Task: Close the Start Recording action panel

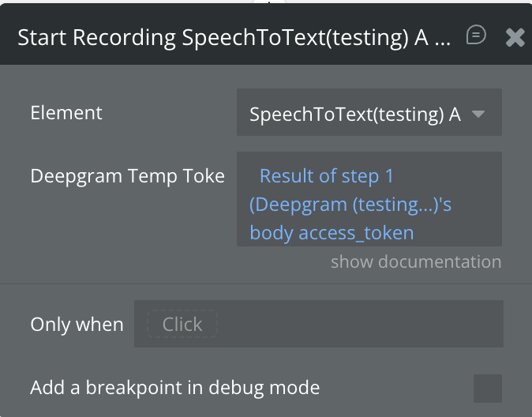Action: (x=515, y=37)
